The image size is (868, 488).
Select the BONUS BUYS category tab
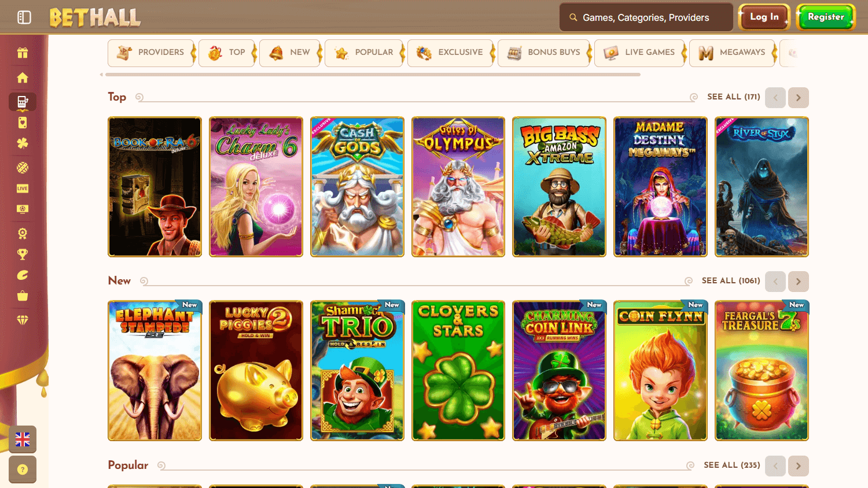543,52
